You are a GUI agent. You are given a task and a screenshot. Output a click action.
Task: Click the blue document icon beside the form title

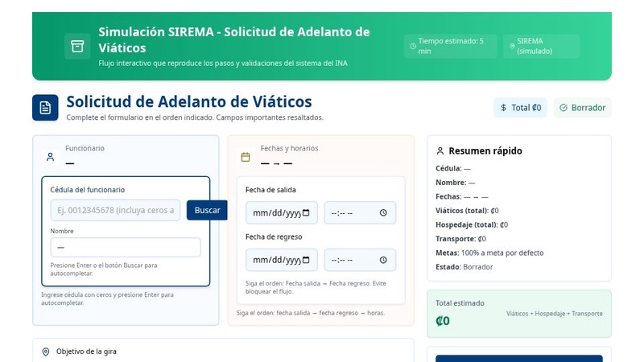coord(45,108)
